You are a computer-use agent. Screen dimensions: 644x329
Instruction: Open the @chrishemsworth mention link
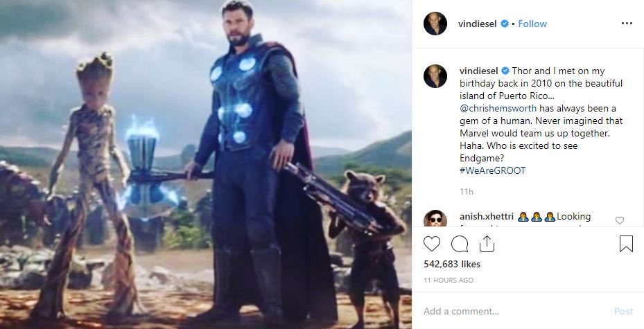[498, 108]
